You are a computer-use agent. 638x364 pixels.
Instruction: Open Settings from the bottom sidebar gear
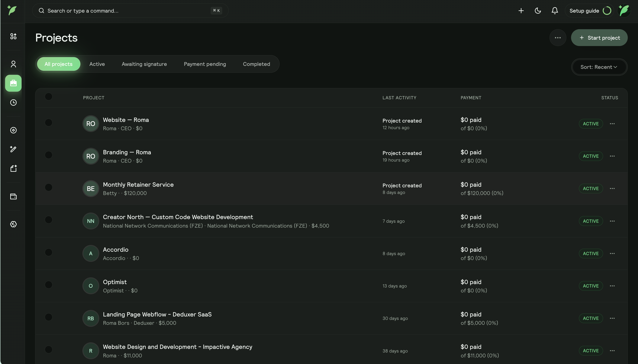(13, 224)
